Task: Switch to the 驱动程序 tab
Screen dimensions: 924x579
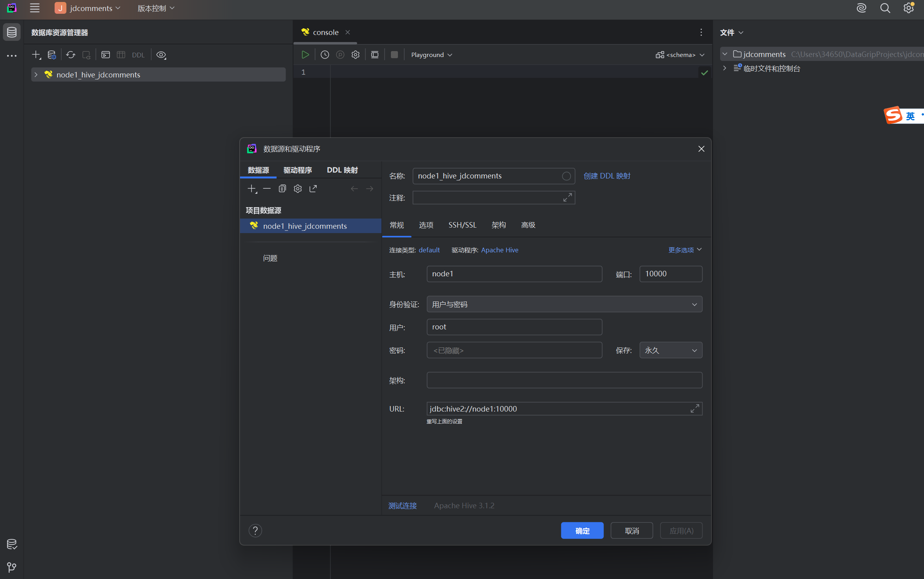Action: point(297,170)
